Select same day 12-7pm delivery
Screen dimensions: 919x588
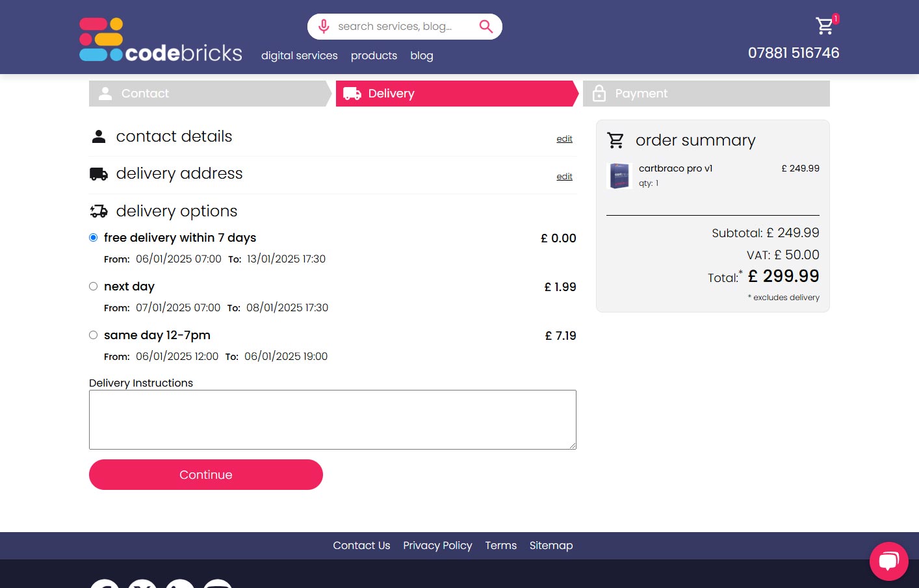[94, 335]
